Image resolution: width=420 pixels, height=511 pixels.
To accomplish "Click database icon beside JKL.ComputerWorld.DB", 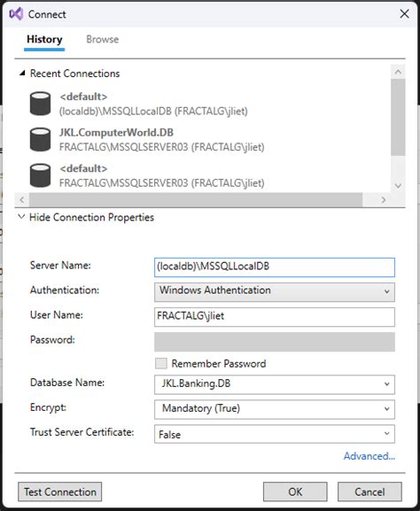I will click(x=41, y=139).
